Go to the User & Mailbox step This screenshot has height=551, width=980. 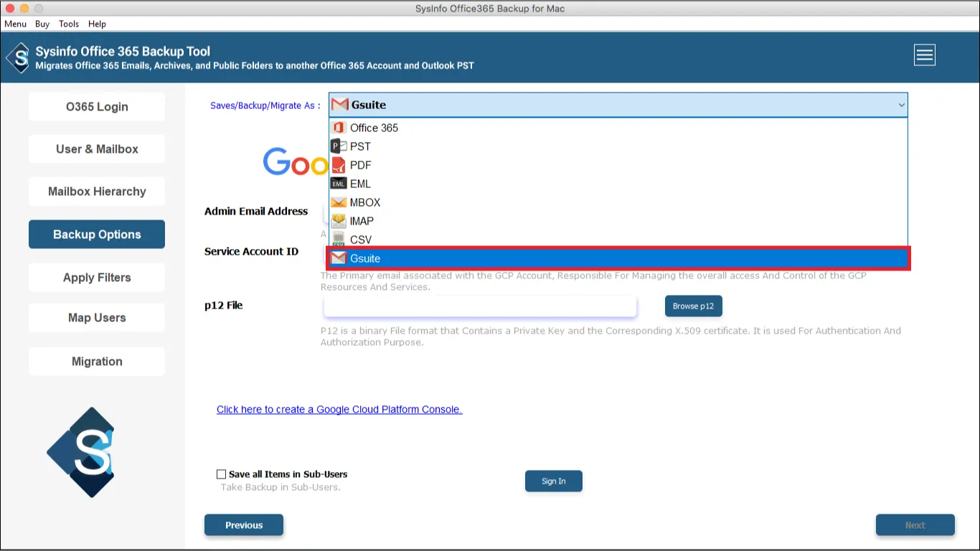point(97,149)
